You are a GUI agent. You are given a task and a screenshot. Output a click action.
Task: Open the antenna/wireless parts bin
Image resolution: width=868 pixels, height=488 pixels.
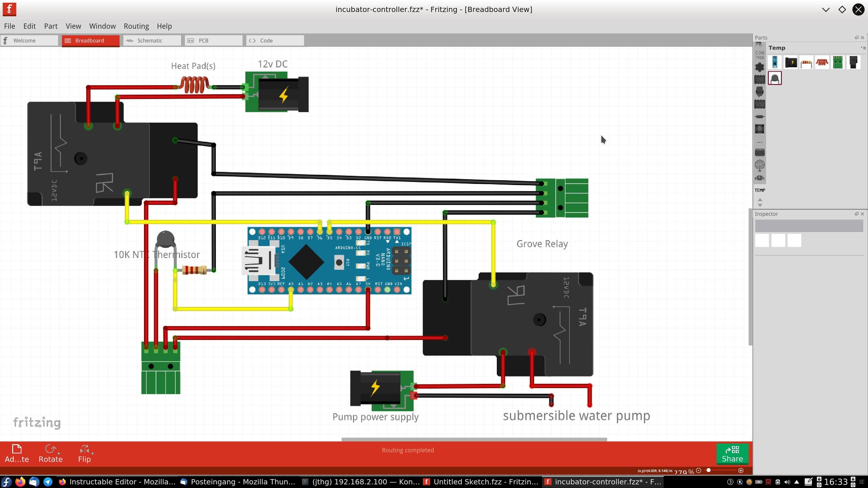click(759, 165)
